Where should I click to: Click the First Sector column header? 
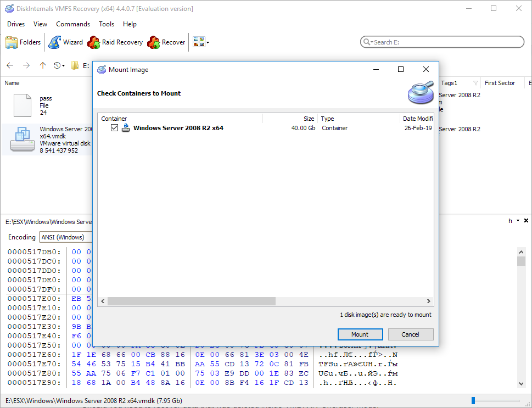(x=500, y=83)
